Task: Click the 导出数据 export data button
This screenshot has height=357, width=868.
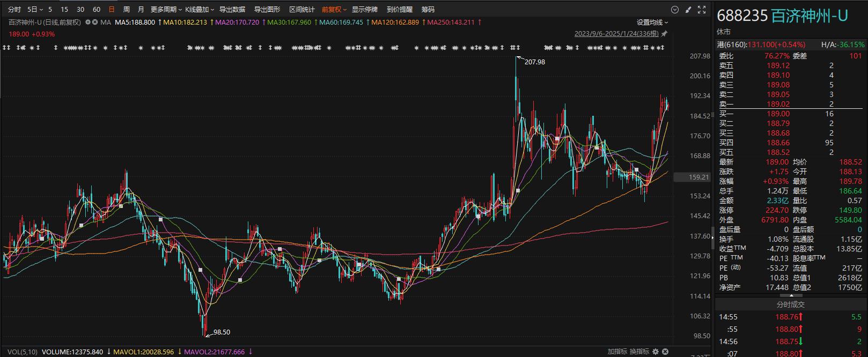Action: [232, 10]
